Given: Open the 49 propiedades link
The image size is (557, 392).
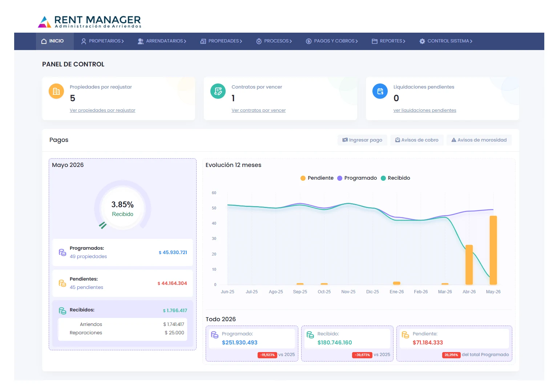Looking at the screenshot, I should (x=88, y=257).
